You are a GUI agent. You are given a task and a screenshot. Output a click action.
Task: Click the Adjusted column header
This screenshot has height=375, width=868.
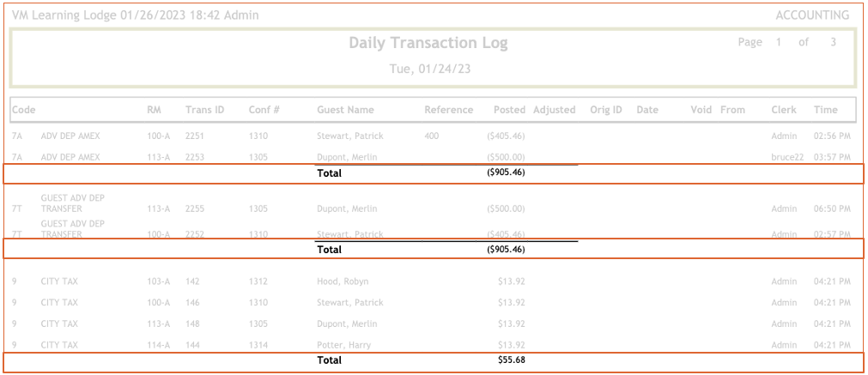[x=554, y=110]
